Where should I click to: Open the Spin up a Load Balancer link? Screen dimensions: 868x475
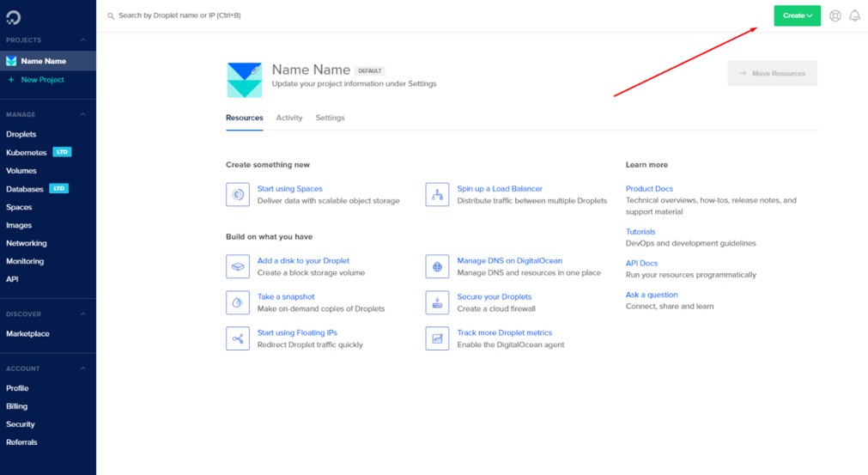click(x=500, y=189)
